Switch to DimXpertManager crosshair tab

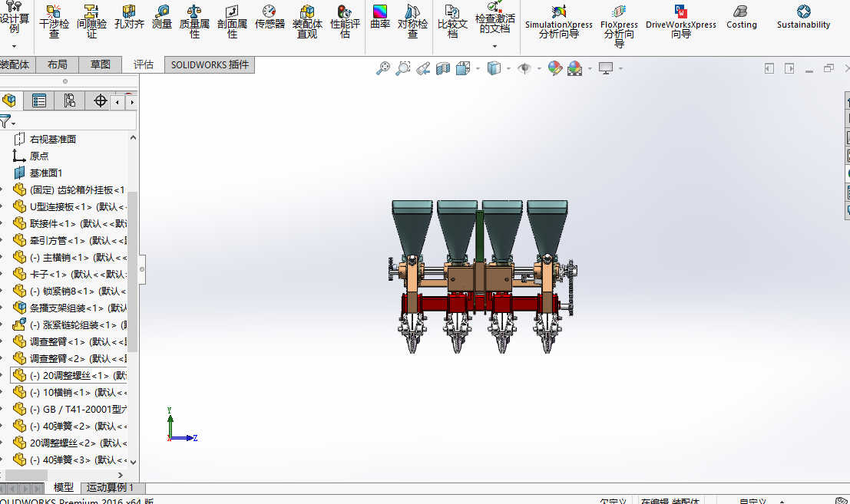(x=101, y=100)
